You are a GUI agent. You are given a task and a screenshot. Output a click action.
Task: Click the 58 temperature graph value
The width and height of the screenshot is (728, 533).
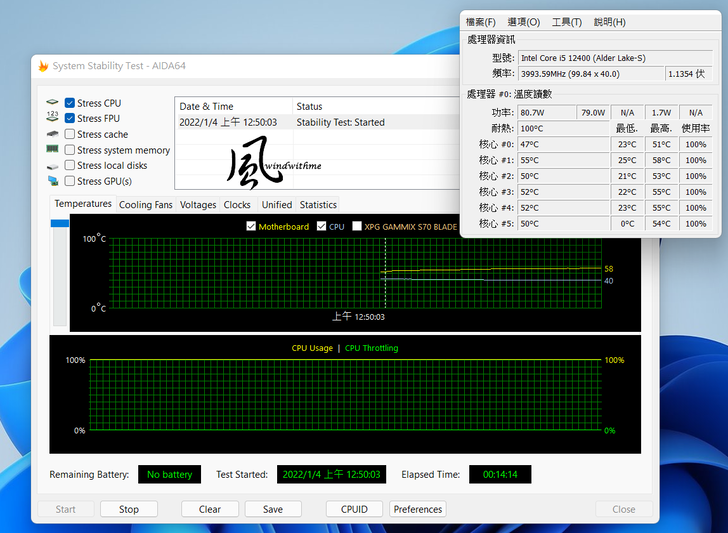click(609, 269)
